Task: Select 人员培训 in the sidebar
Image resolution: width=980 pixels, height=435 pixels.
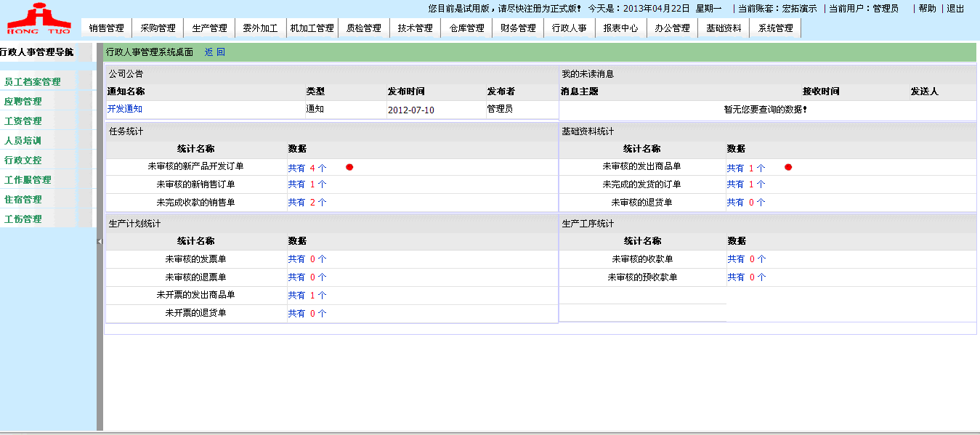Action: coord(23,141)
